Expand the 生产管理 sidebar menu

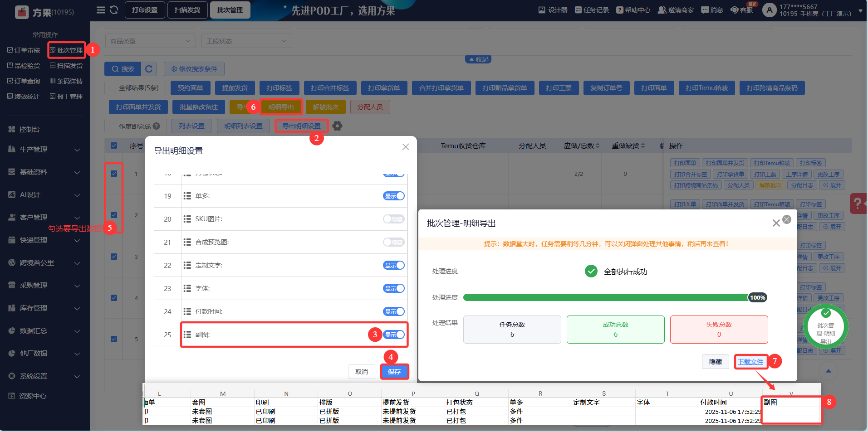(x=44, y=150)
